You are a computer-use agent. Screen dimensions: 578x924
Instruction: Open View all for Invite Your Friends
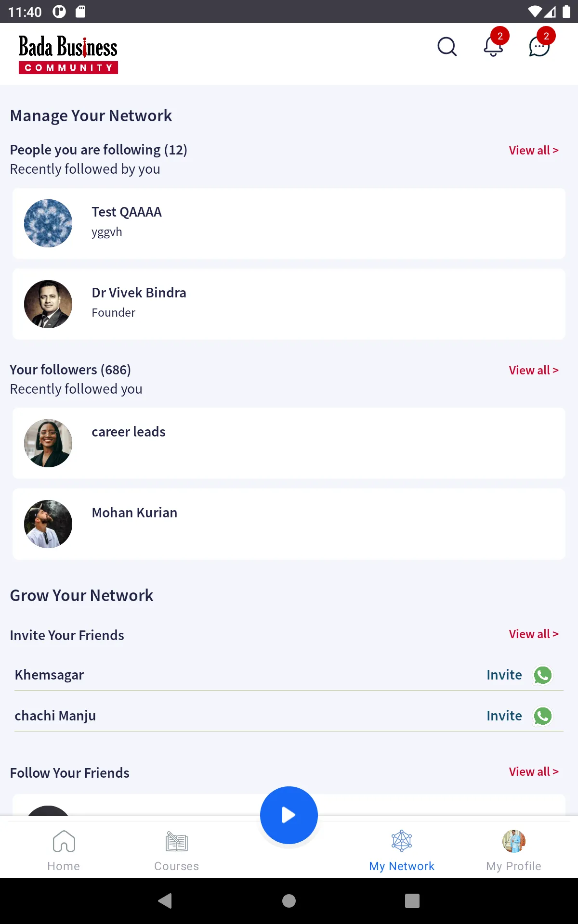click(x=533, y=634)
